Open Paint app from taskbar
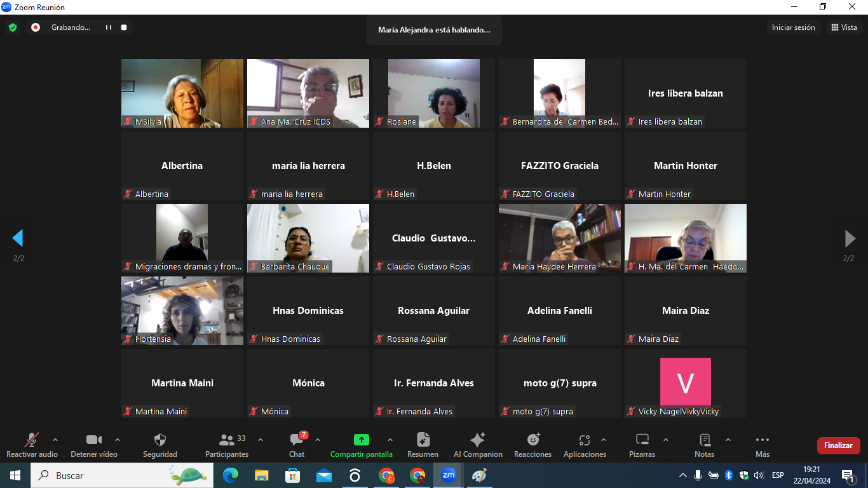 point(480,475)
